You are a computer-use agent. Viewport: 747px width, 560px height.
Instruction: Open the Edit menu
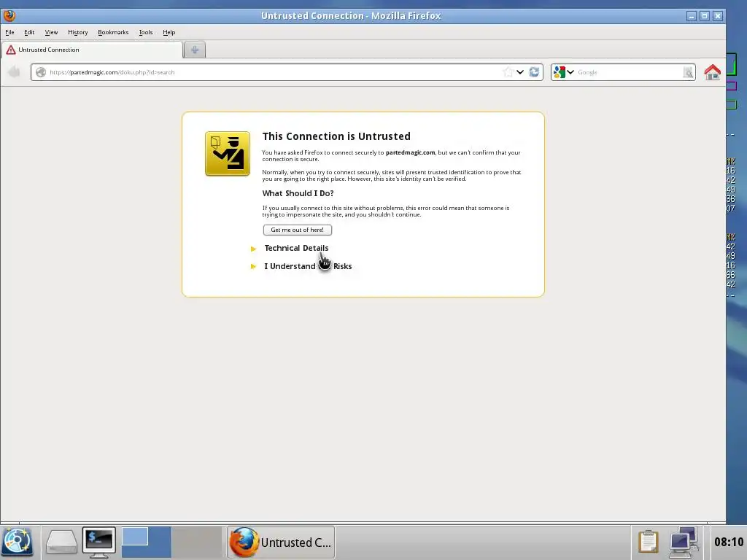tap(29, 32)
